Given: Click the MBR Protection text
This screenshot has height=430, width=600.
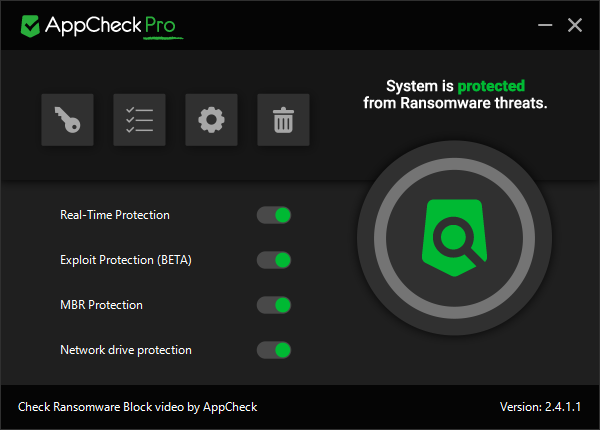Looking at the screenshot, I should (101, 305).
